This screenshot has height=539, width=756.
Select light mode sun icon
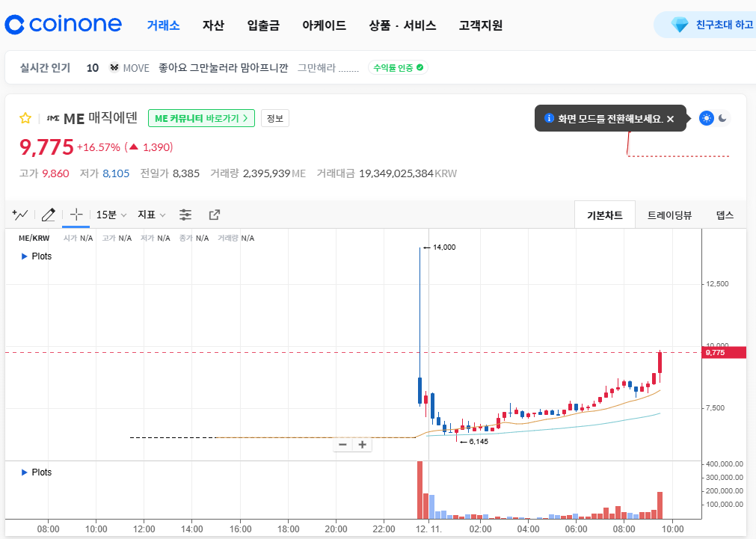[707, 118]
